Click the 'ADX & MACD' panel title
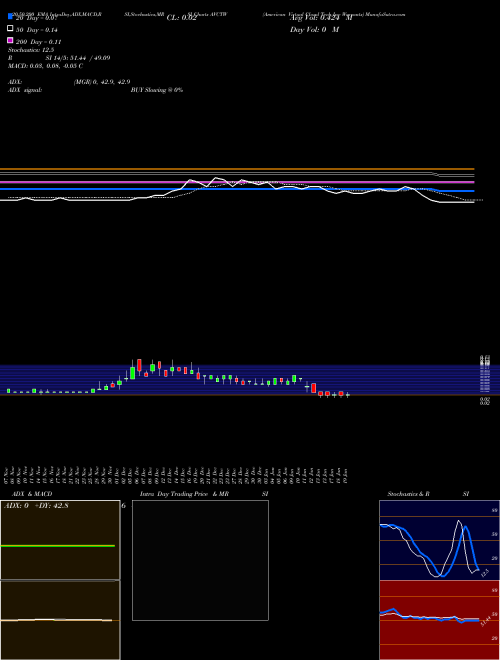This screenshot has height=660, width=500. (32, 494)
